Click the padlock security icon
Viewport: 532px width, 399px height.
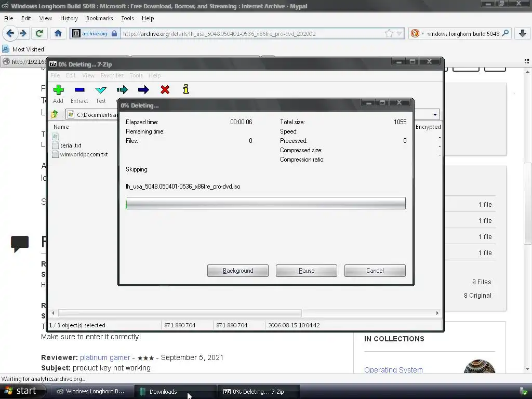point(114,33)
